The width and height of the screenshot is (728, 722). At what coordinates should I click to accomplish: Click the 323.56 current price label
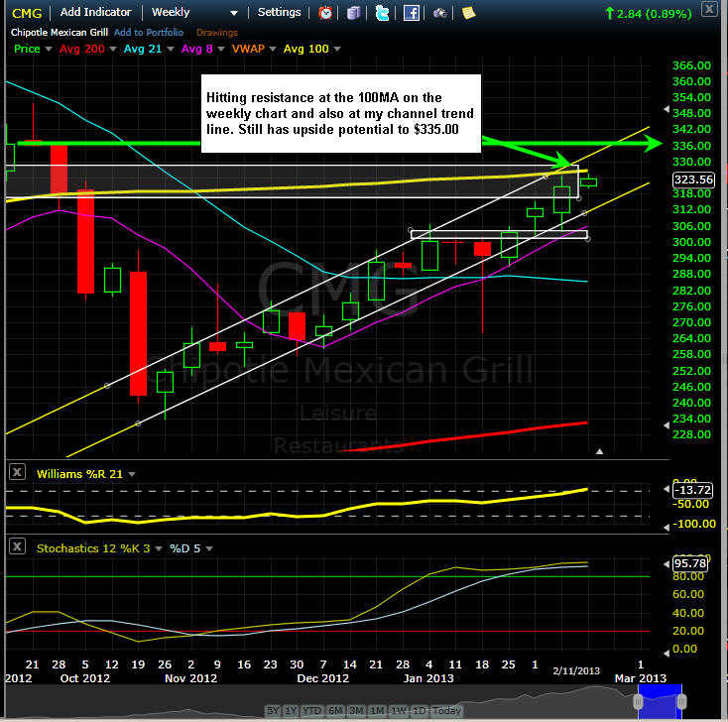coord(693,180)
